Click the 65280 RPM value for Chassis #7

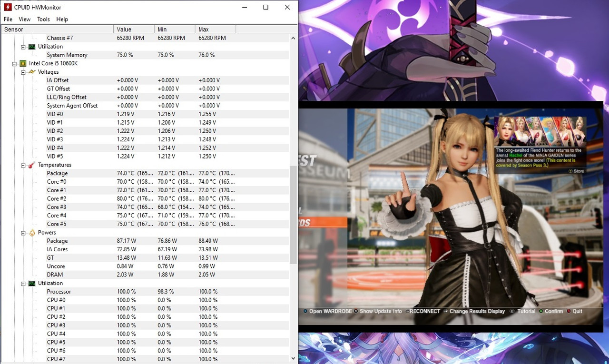130,38
